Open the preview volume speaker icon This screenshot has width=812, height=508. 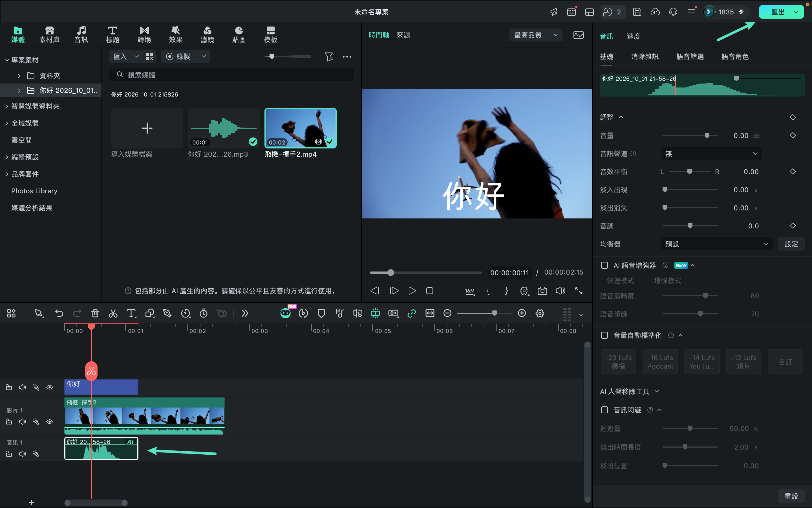tap(560, 291)
